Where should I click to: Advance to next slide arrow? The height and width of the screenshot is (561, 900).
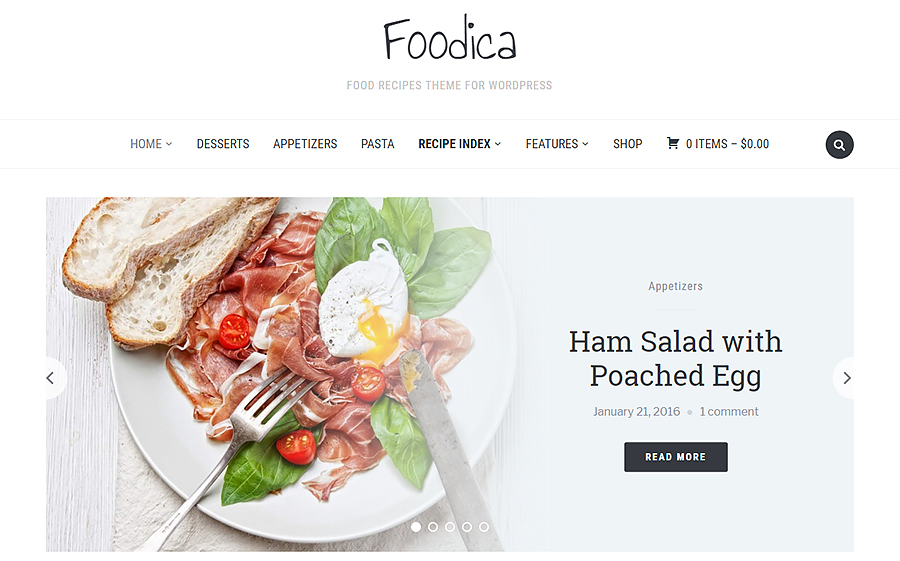click(846, 378)
